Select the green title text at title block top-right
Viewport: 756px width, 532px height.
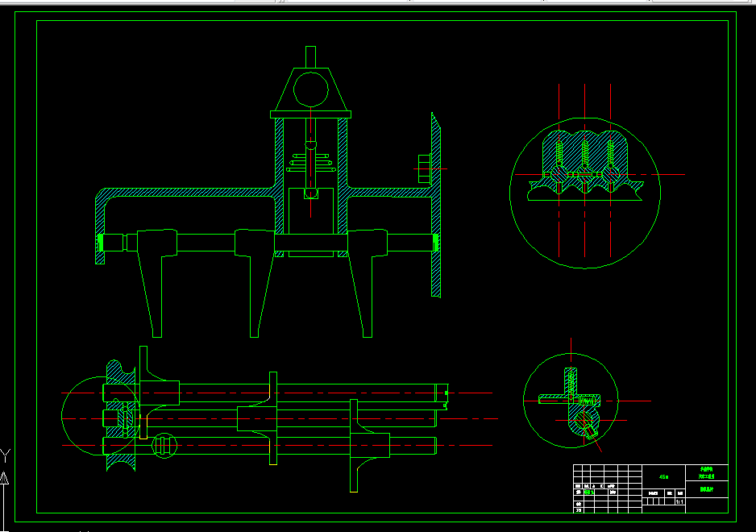pos(707,472)
